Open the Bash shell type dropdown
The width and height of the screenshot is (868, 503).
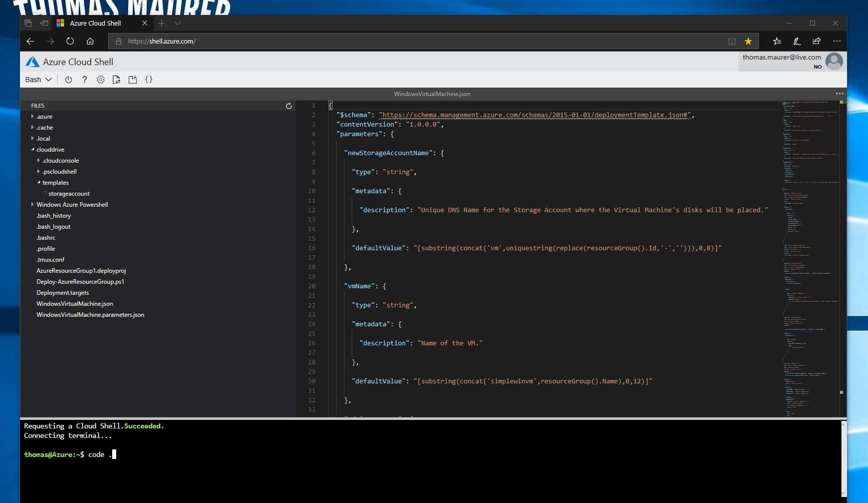point(38,80)
